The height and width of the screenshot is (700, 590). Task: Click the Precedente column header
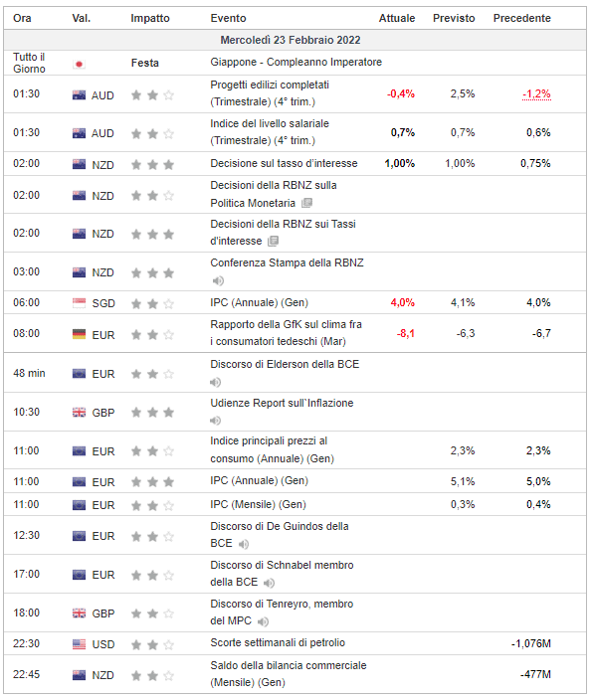click(521, 18)
